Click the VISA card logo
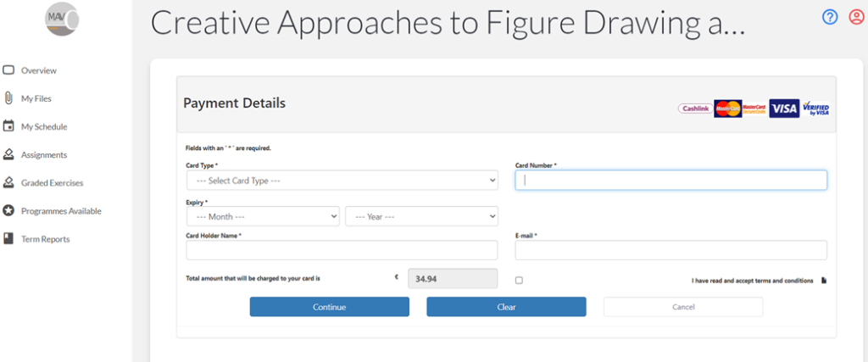868x362 pixels. tap(784, 109)
